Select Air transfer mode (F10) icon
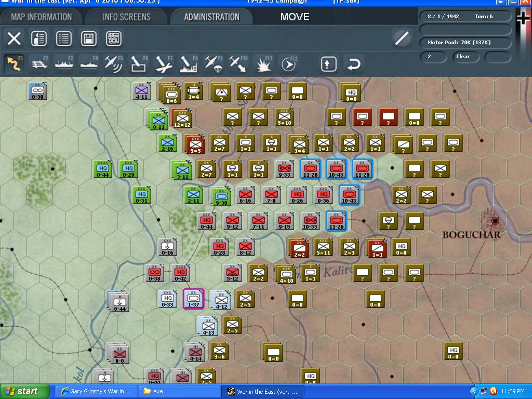The image size is (532, 399). click(238, 63)
